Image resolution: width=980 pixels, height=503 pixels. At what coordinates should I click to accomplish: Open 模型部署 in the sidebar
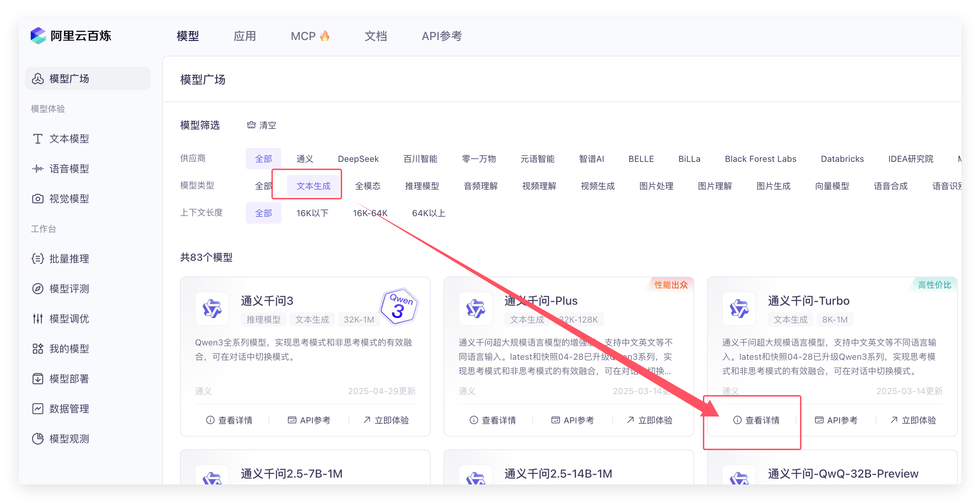pos(61,379)
